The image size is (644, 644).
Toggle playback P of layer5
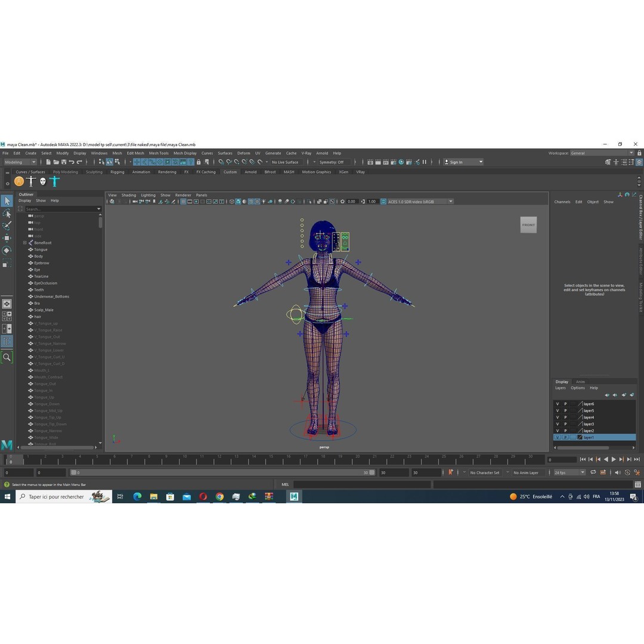click(x=565, y=410)
